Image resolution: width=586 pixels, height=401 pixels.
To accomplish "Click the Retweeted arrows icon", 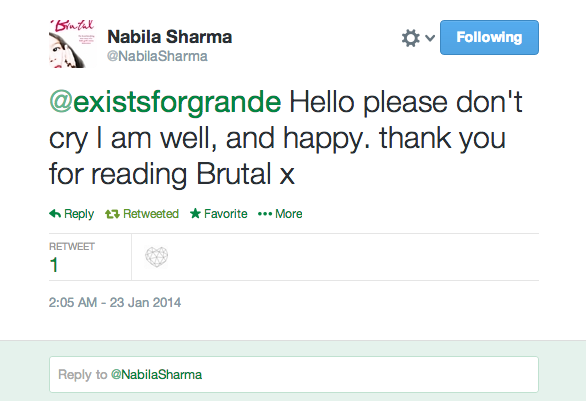I will click(112, 214).
